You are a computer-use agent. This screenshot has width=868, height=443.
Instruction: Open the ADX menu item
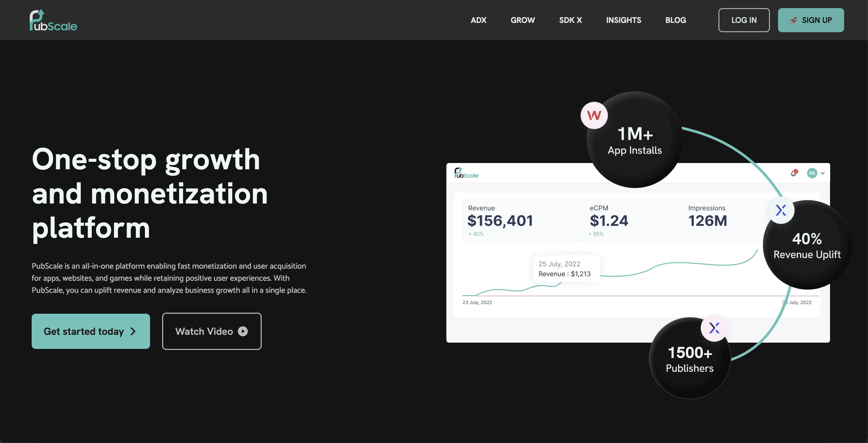(x=478, y=20)
